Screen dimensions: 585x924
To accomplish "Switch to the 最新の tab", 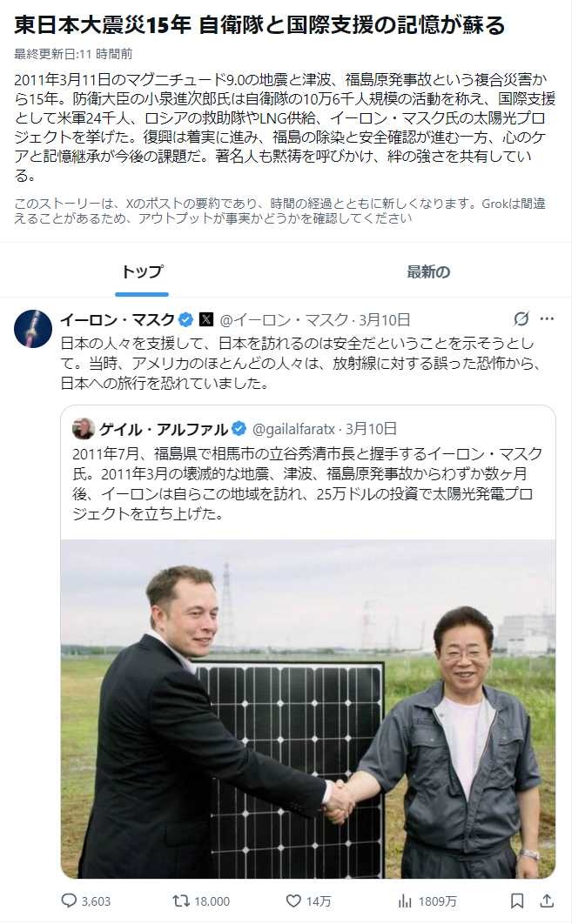I will (x=428, y=271).
